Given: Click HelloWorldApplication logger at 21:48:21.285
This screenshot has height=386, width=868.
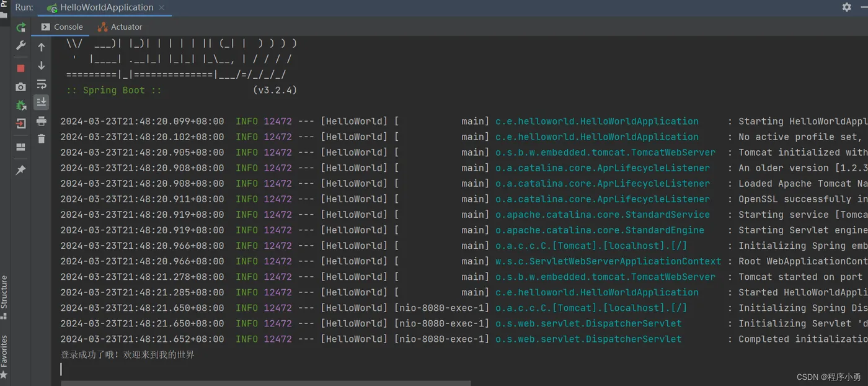Looking at the screenshot, I should 597,292.
